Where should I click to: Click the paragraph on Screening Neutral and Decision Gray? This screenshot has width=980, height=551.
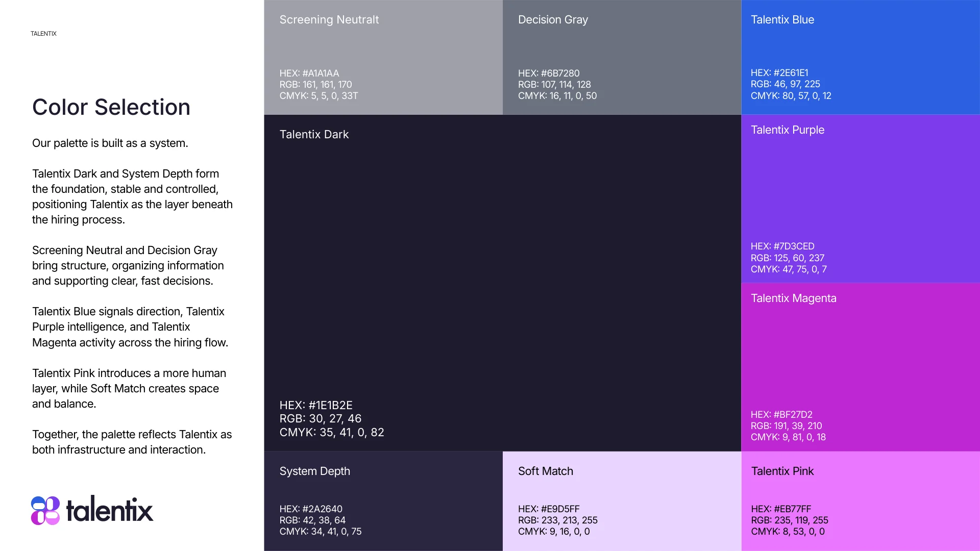128,266
